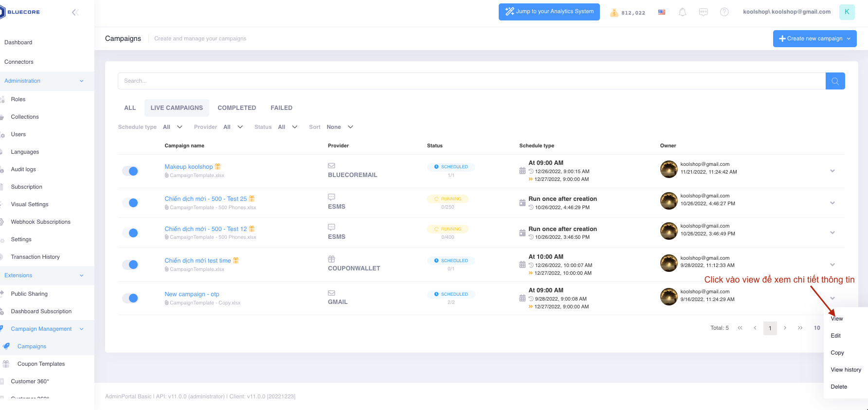Open the Chiến dịch mới test time campaign link
The height and width of the screenshot is (410, 868).
tap(198, 261)
